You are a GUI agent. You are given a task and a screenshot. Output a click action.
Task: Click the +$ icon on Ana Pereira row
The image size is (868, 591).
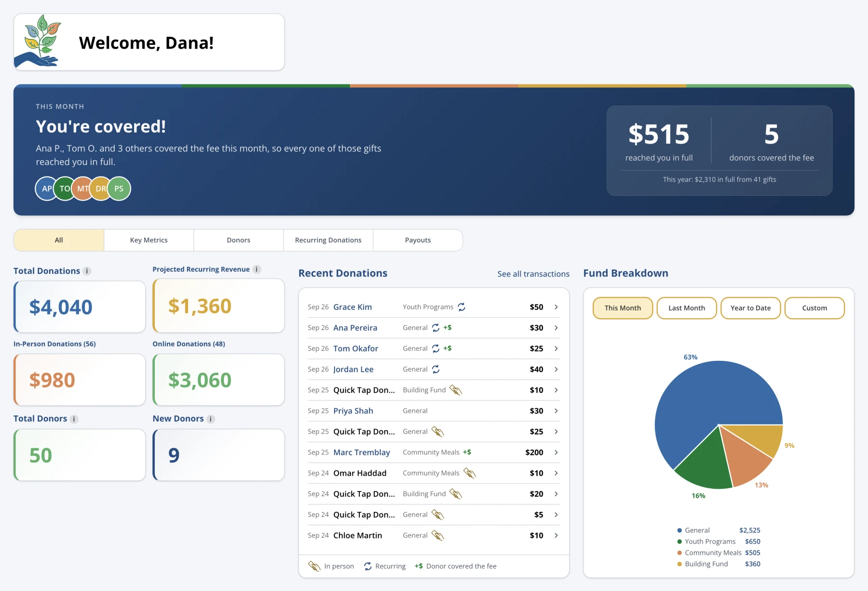click(448, 328)
